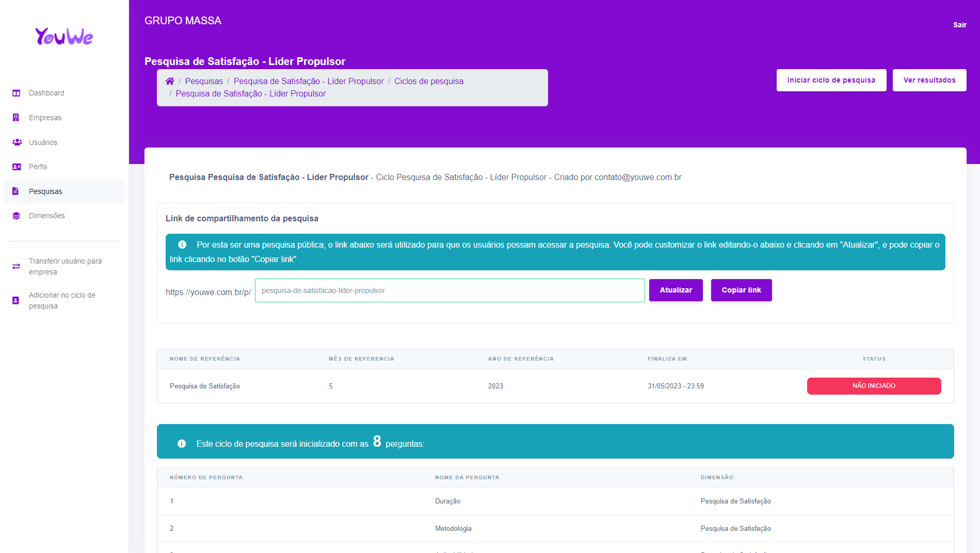This screenshot has height=553, width=980.
Task: Focus the survey link slug field
Action: tap(449, 291)
